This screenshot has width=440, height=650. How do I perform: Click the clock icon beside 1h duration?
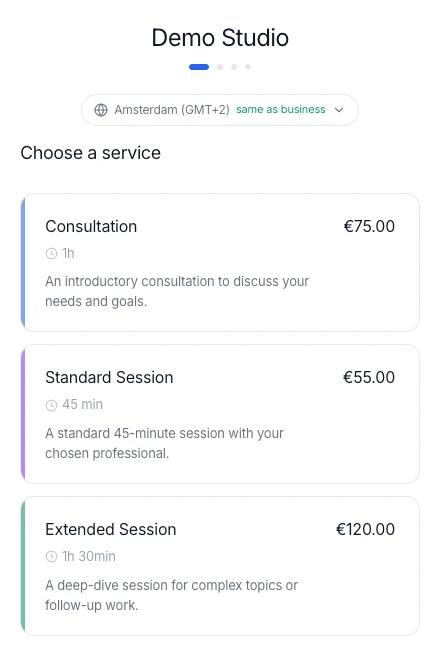click(51, 253)
